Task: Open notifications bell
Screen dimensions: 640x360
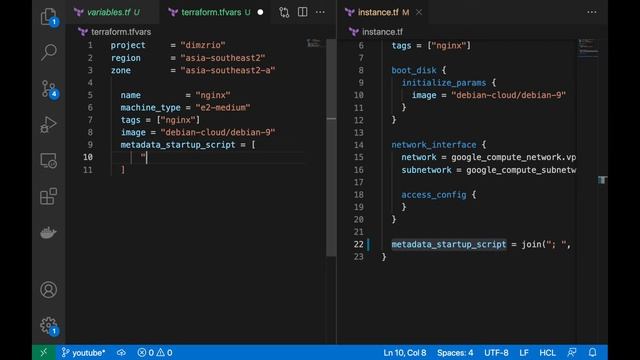Action: pos(593,352)
